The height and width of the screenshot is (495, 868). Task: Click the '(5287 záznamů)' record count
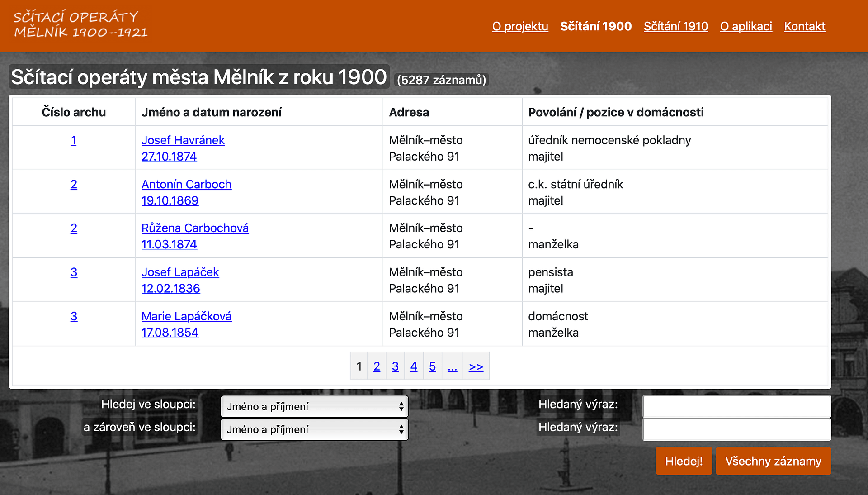click(x=442, y=80)
